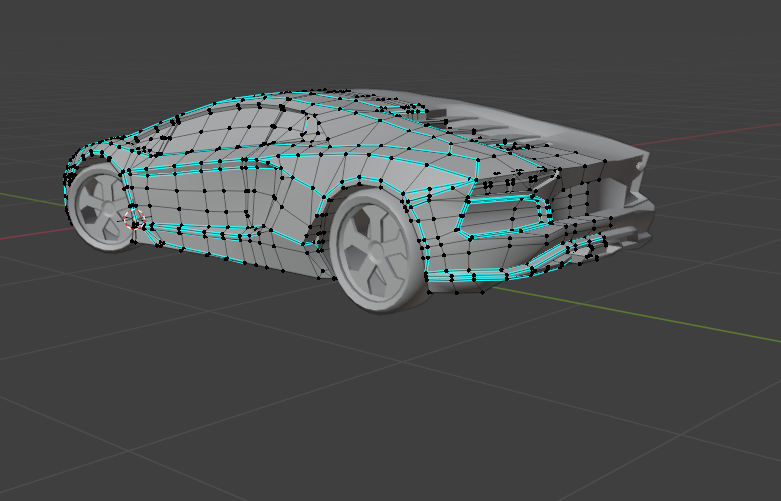Click inside the cyan-outlined taillight face
Screen dimensions: 781x501
pos(502,216)
